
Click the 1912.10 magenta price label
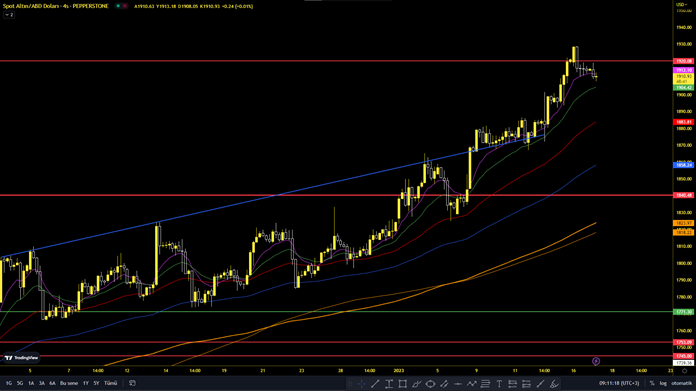(x=683, y=70)
